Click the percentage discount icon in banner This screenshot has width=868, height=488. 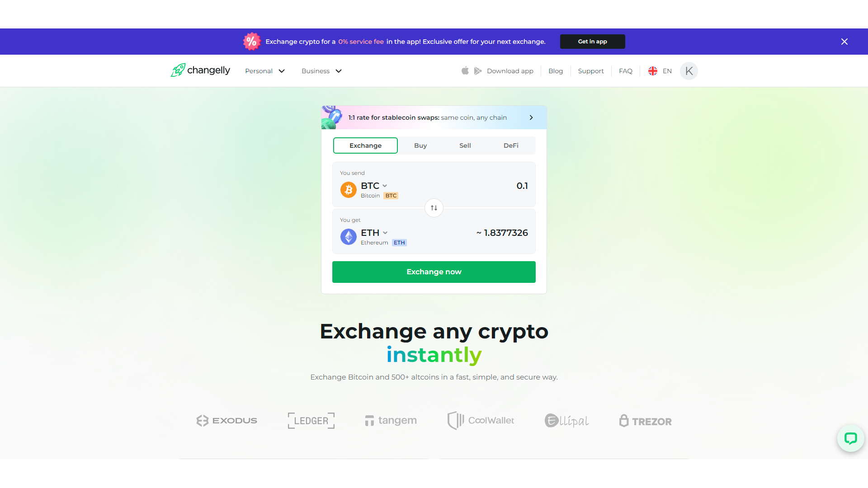pos(251,41)
